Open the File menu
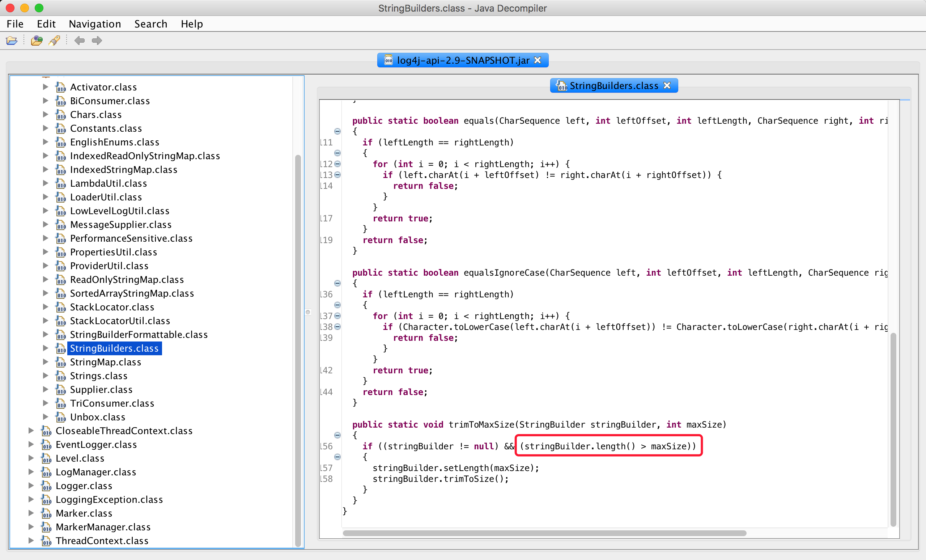This screenshot has height=560, width=926. (15, 24)
